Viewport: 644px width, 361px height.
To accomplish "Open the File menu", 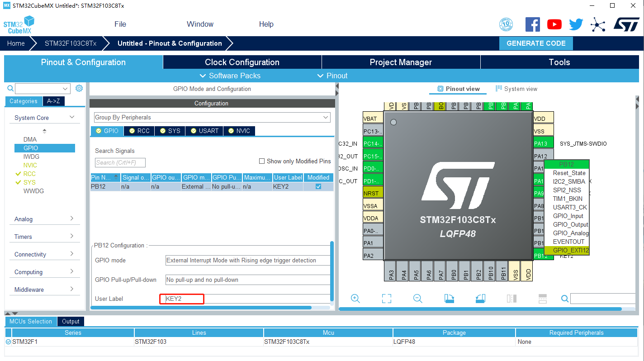I will click(x=120, y=24).
